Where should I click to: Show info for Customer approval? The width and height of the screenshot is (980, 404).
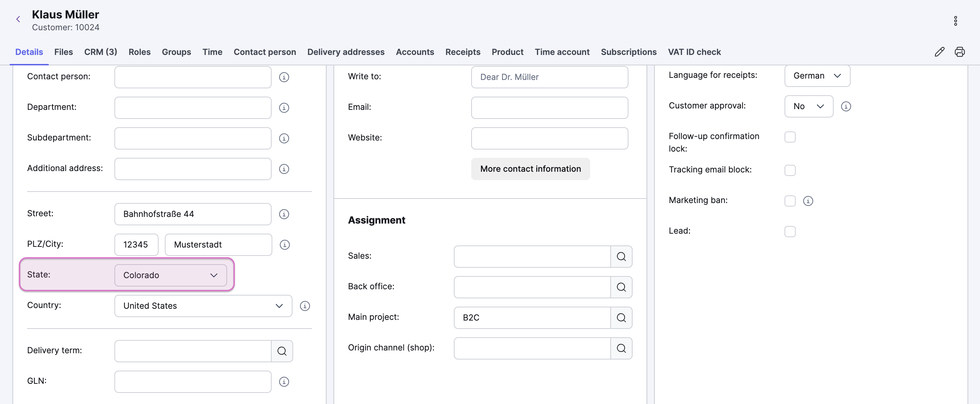coord(846,106)
